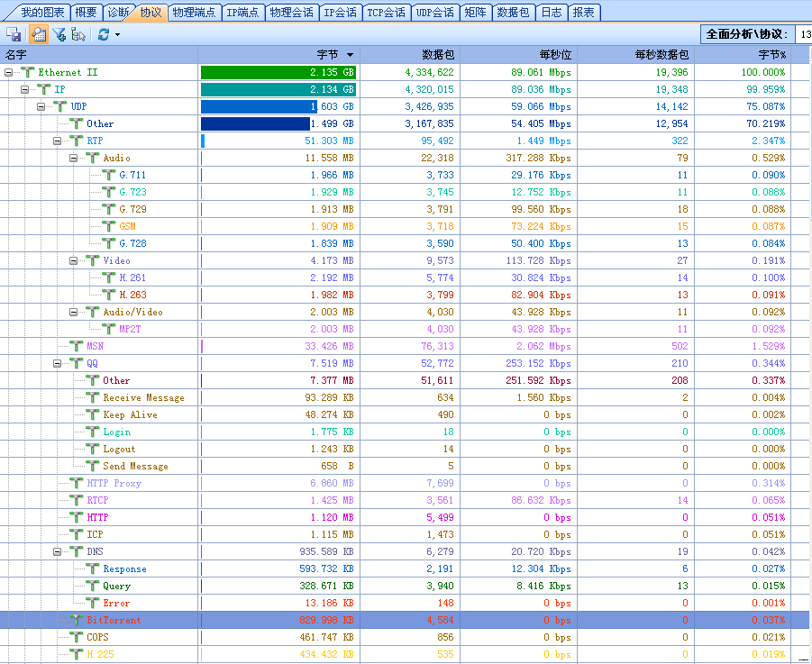
Task: Select the BitTorrent row in the tree
Action: [114, 620]
